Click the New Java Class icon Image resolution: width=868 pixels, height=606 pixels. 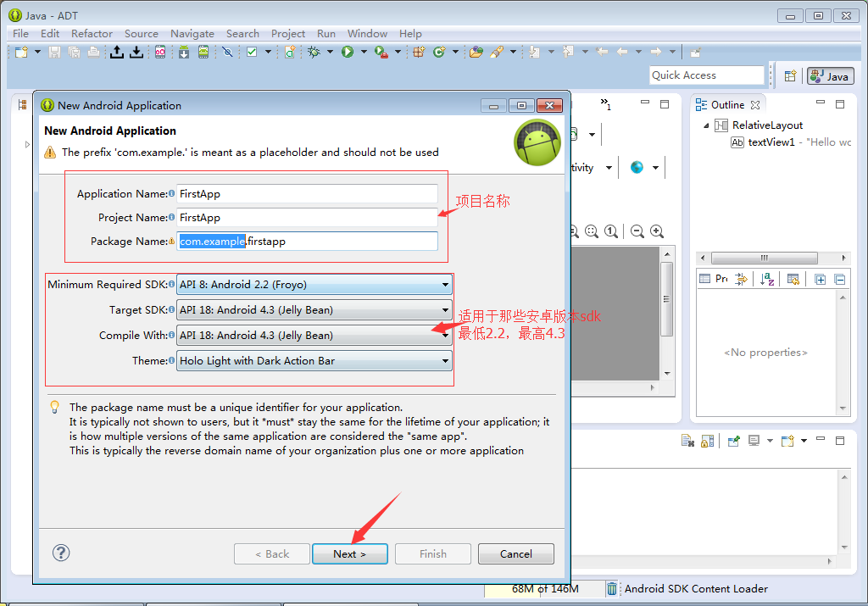coord(439,53)
